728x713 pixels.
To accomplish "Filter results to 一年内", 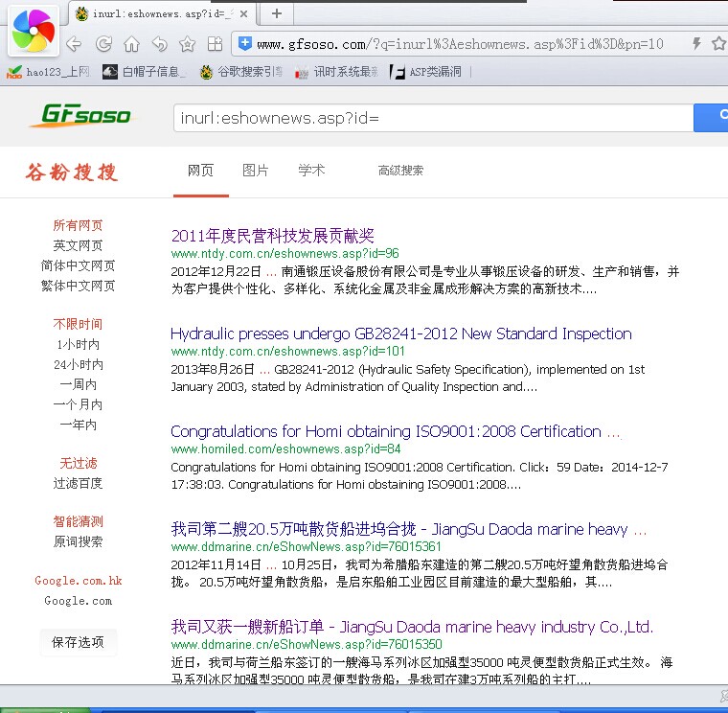I will pos(78,425).
